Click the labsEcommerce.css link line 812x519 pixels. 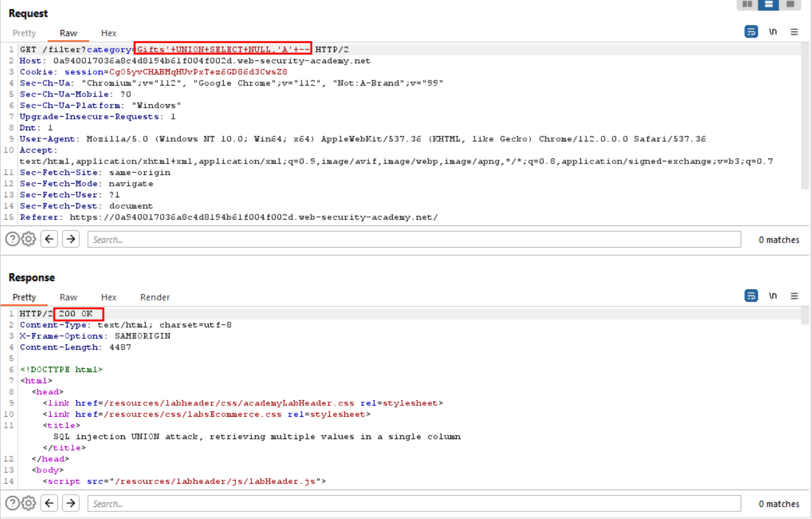click(x=207, y=414)
